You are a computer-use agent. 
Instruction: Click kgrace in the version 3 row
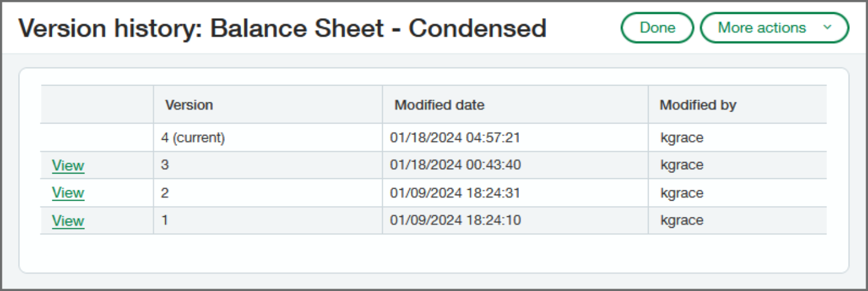pos(682,165)
